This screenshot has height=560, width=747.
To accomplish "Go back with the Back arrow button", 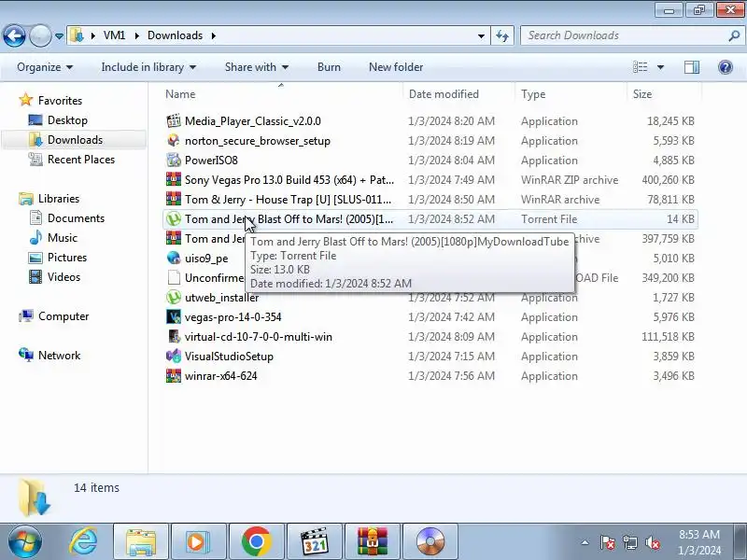I will [14, 35].
